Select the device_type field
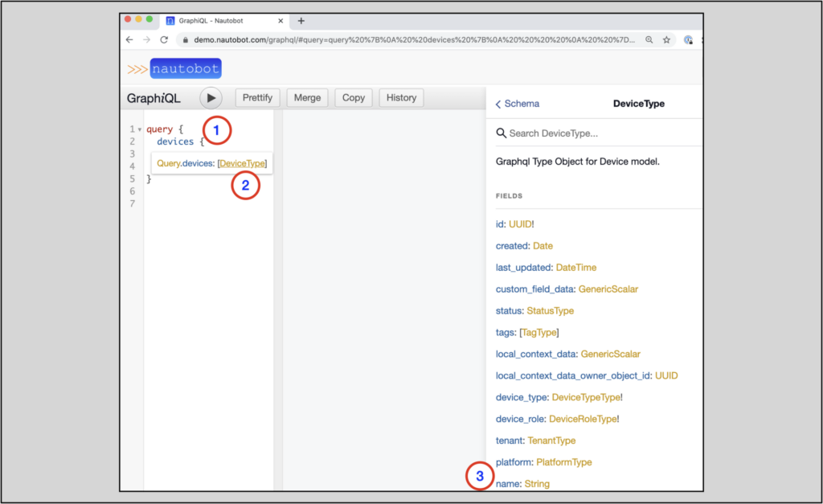Viewport: 823px width, 504px height. click(522, 397)
